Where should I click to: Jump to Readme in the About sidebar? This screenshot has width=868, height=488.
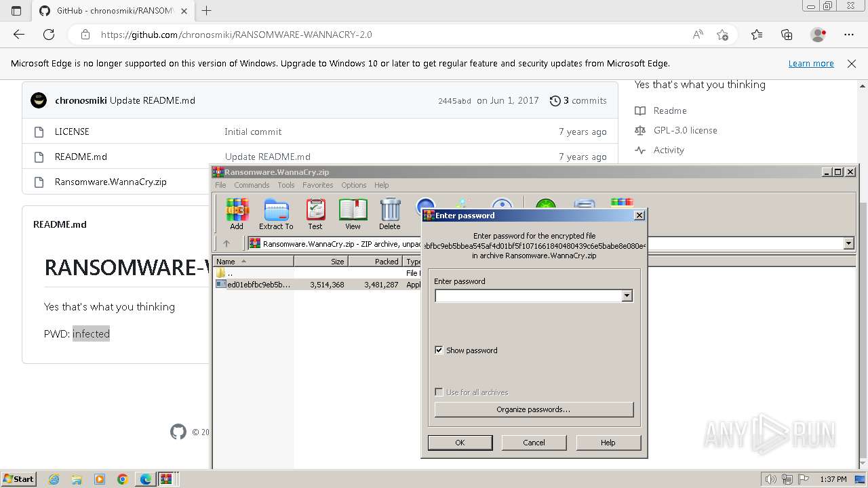[x=670, y=110]
